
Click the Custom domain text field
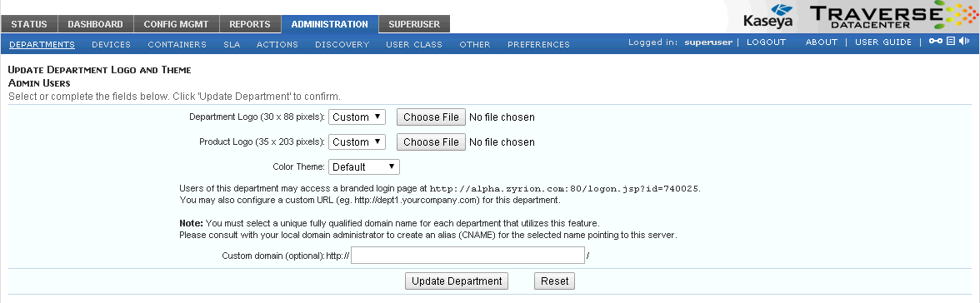467,255
